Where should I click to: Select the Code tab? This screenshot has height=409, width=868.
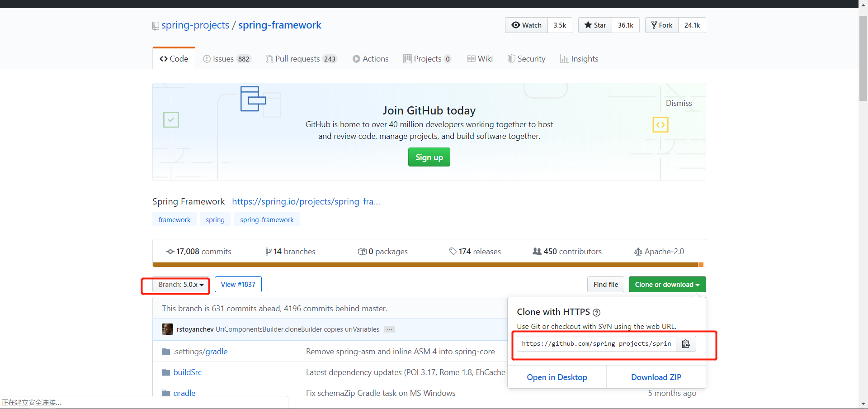[174, 59]
